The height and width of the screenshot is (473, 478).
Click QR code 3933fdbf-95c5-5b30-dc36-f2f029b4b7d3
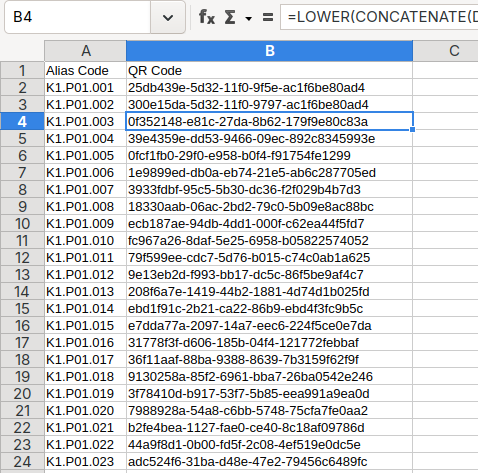coord(270,190)
